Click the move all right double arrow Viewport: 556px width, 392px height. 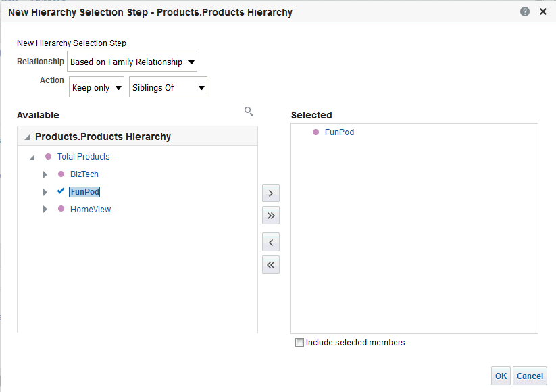pos(270,216)
